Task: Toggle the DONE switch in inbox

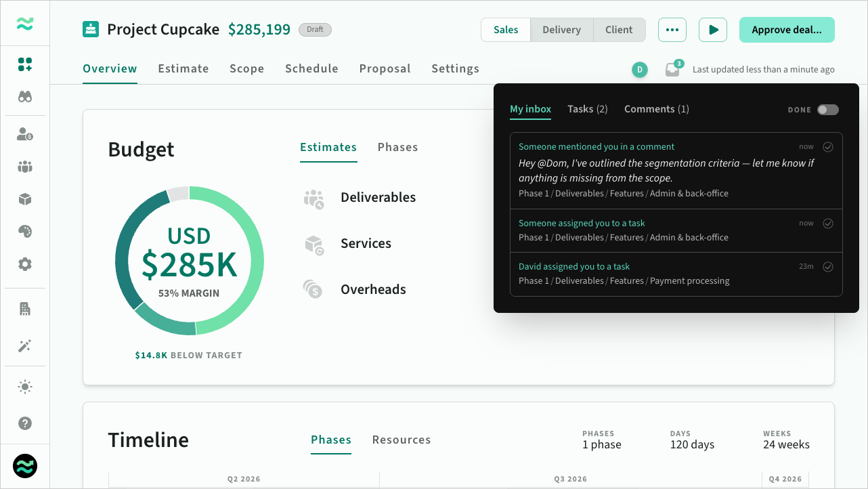Action: [827, 110]
